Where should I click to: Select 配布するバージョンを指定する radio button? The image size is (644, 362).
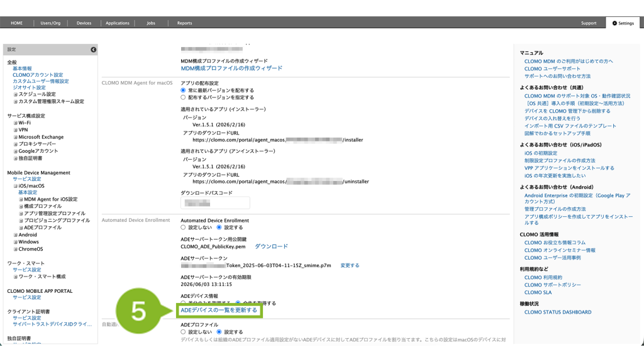pos(184,97)
